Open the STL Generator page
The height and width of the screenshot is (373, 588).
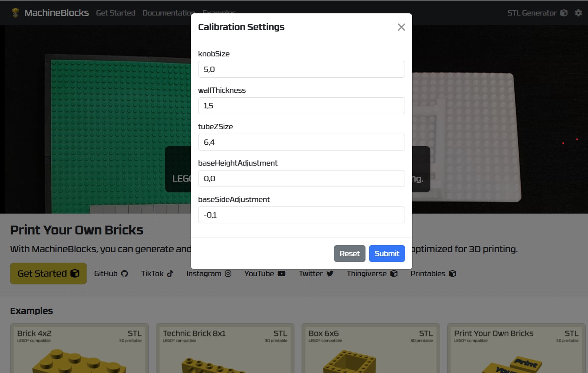pyautogui.click(x=533, y=13)
